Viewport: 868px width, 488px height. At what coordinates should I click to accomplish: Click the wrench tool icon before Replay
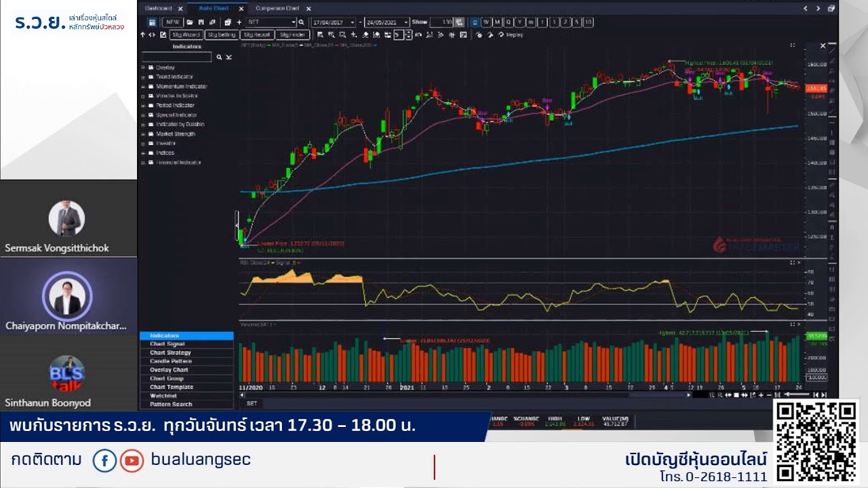click(490, 35)
